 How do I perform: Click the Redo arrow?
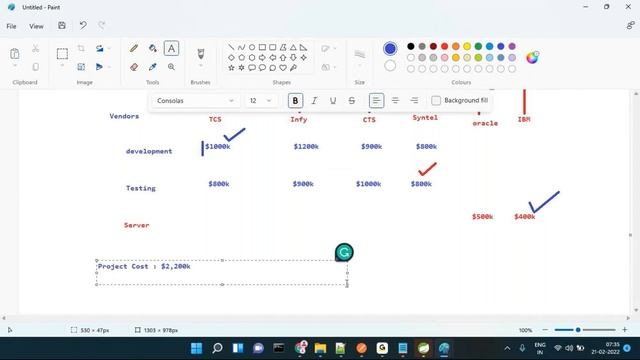click(102, 26)
